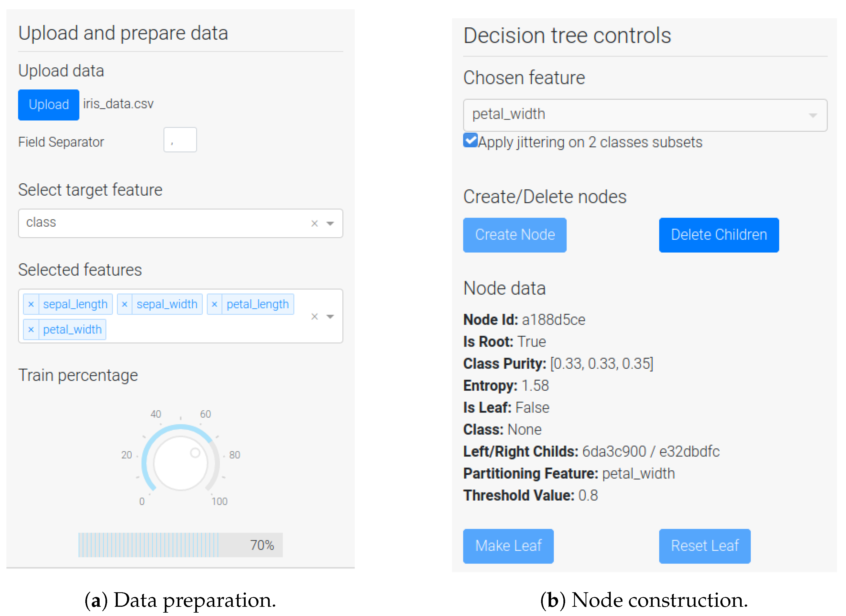The image size is (846, 616).
Task: Click the Field Separator input box
Action: (180, 140)
